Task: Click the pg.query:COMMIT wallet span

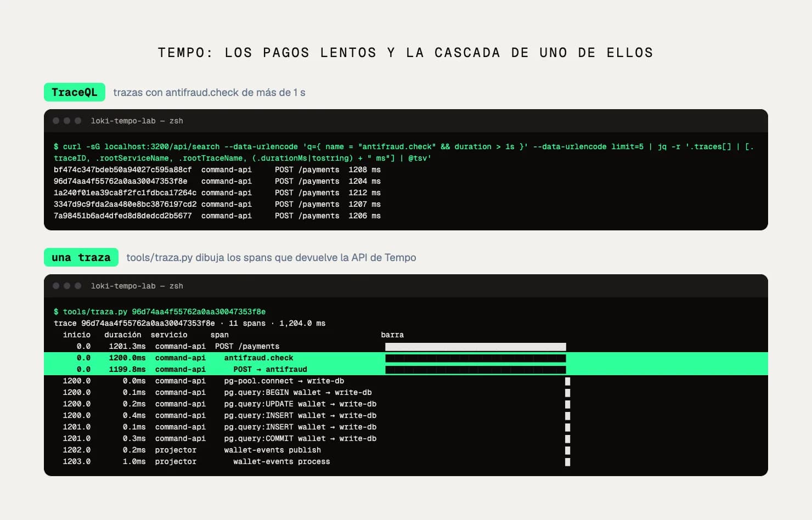Action: click(300, 439)
